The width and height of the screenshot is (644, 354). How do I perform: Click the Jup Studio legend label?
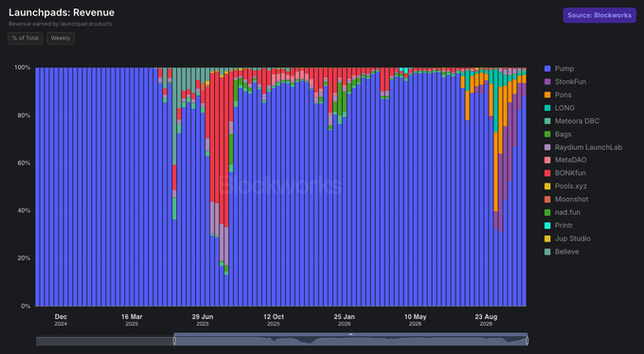pos(573,239)
